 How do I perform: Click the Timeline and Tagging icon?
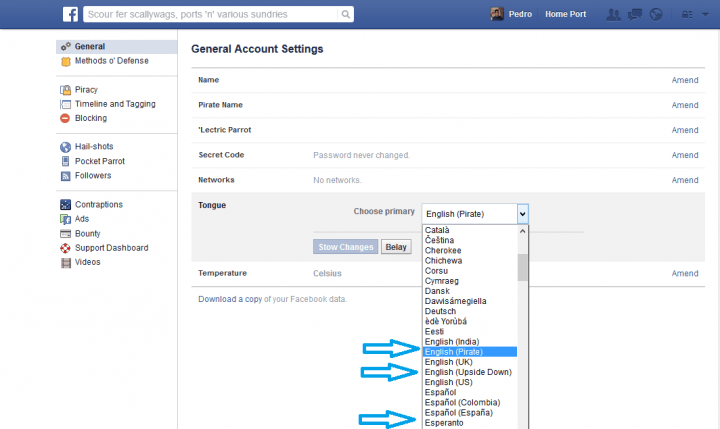click(66, 104)
